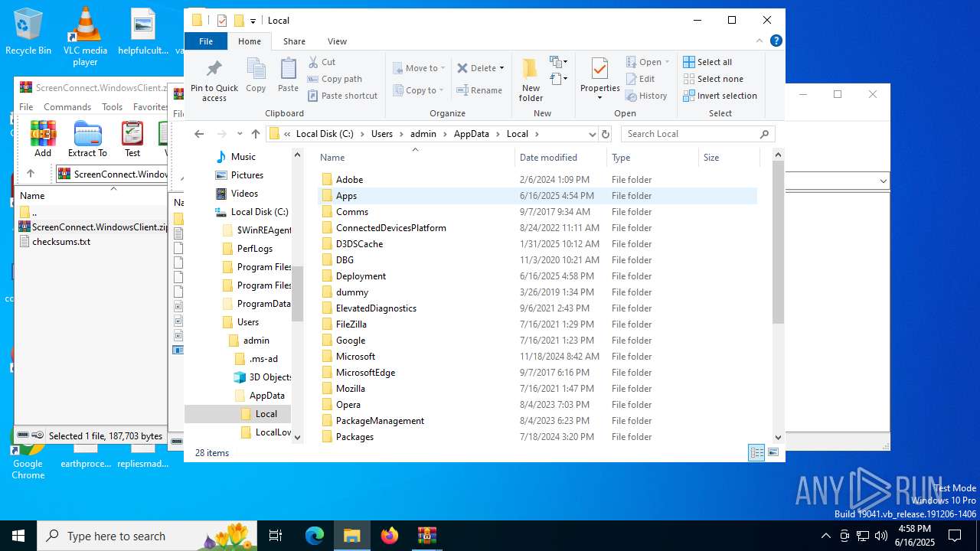This screenshot has height=551, width=980.
Task: Switch to the View tab
Action: [337, 41]
